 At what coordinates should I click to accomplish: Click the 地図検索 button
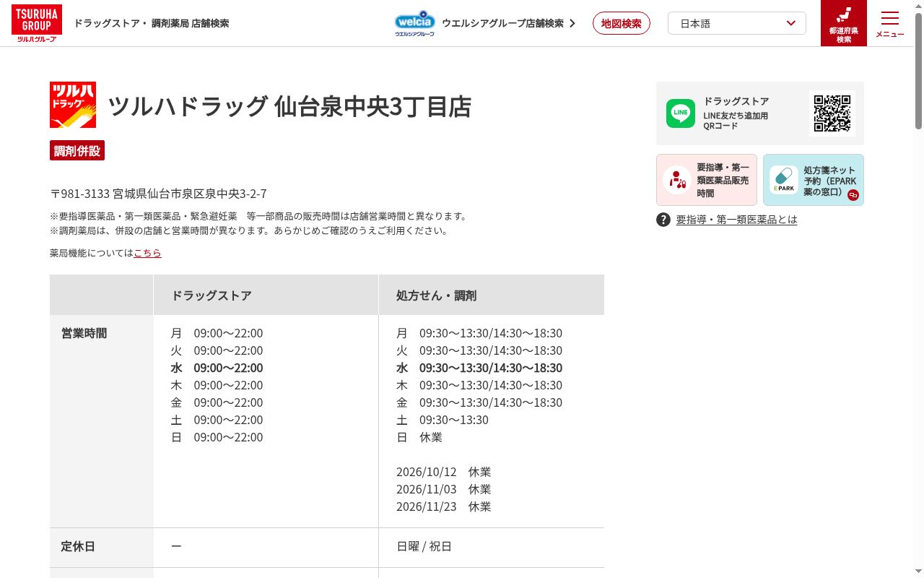[622, 23]
